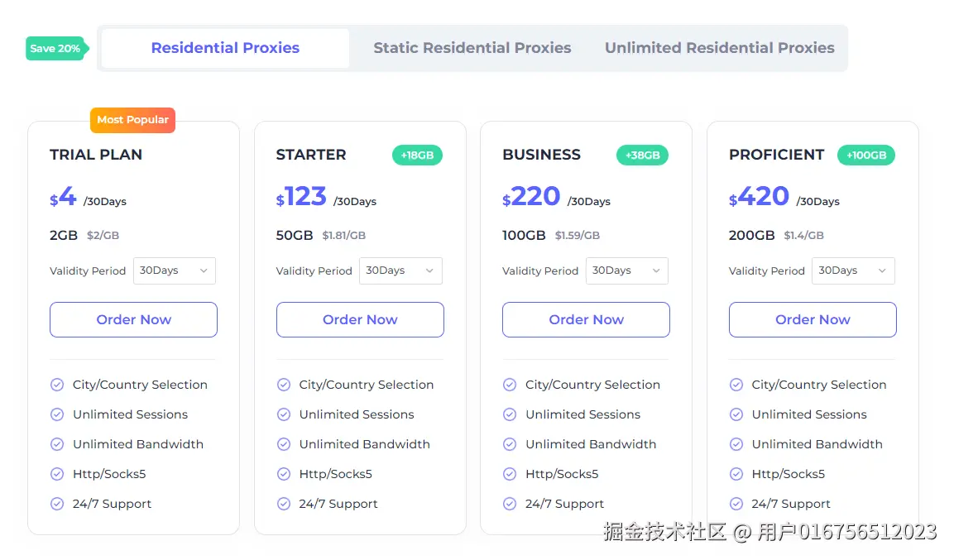Image resolution: width=954 pixels, height=560 pixels.
Task: Click the checkmark icon beside Trial Plan's City/Country Selection
Action: coord(57,385)
